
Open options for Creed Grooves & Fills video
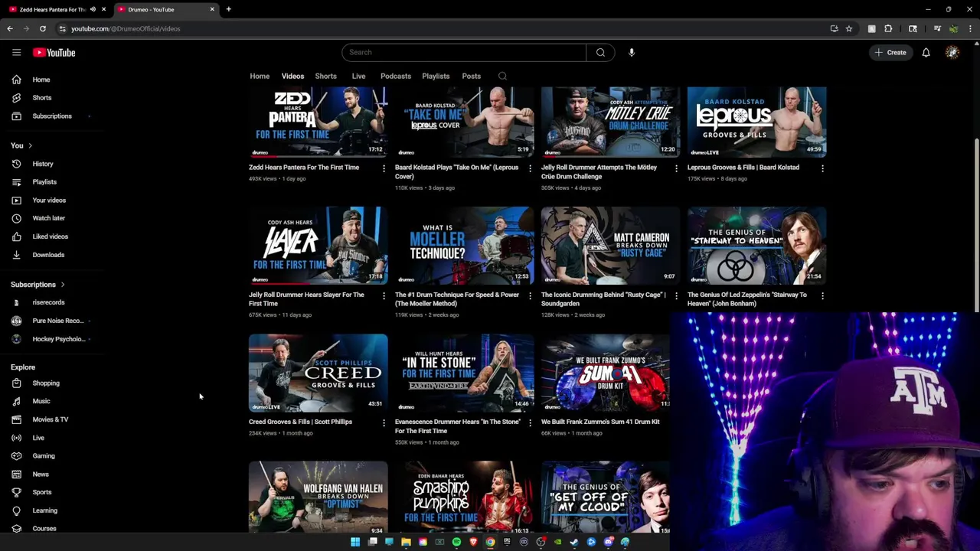pos(384,422)
